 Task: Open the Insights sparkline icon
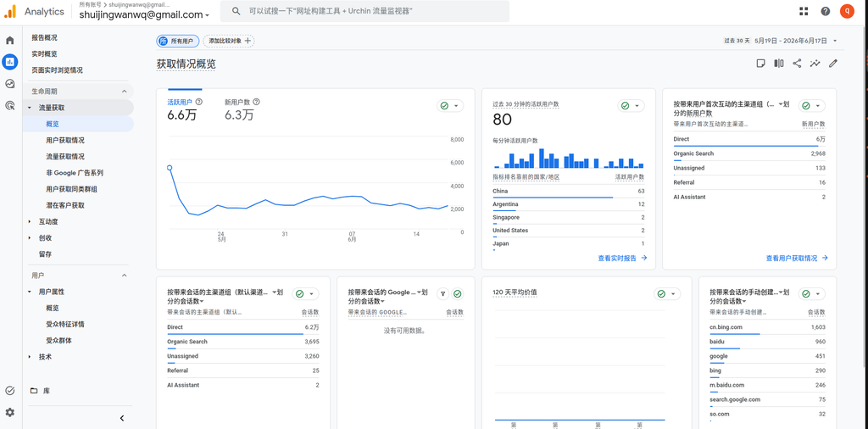(x=815, y=64)
